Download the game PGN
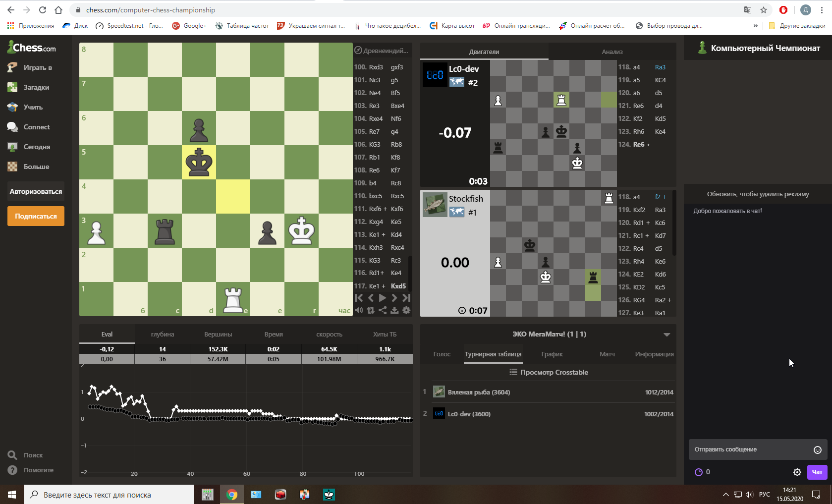The height and width of the screenshot is (504, 832). [x=394, y=310]
